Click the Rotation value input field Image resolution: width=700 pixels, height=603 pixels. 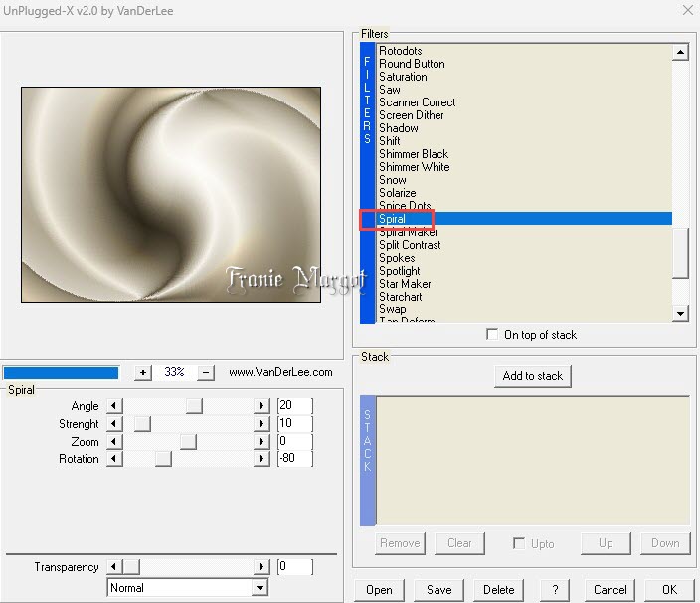point(294,459)
